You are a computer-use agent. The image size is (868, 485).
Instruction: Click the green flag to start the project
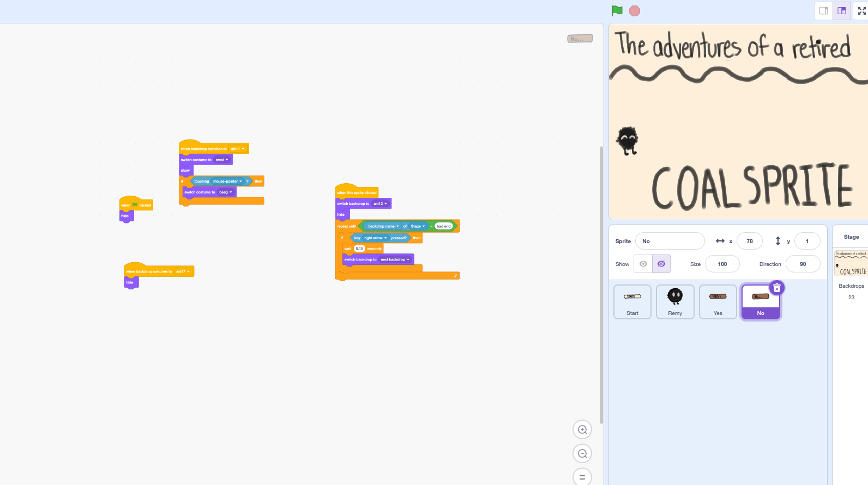pos(617,11)
